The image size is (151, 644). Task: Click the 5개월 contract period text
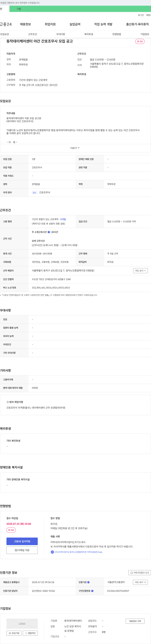63,219
